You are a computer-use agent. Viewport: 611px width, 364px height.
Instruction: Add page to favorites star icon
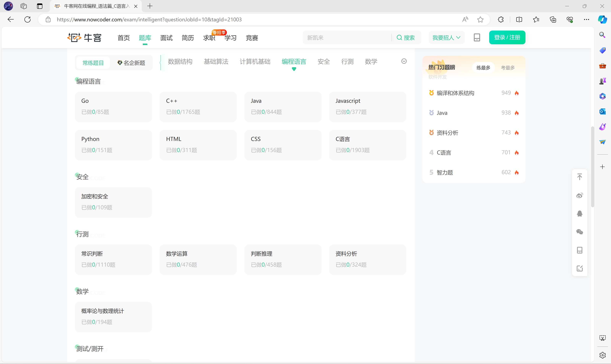(480, 19)
